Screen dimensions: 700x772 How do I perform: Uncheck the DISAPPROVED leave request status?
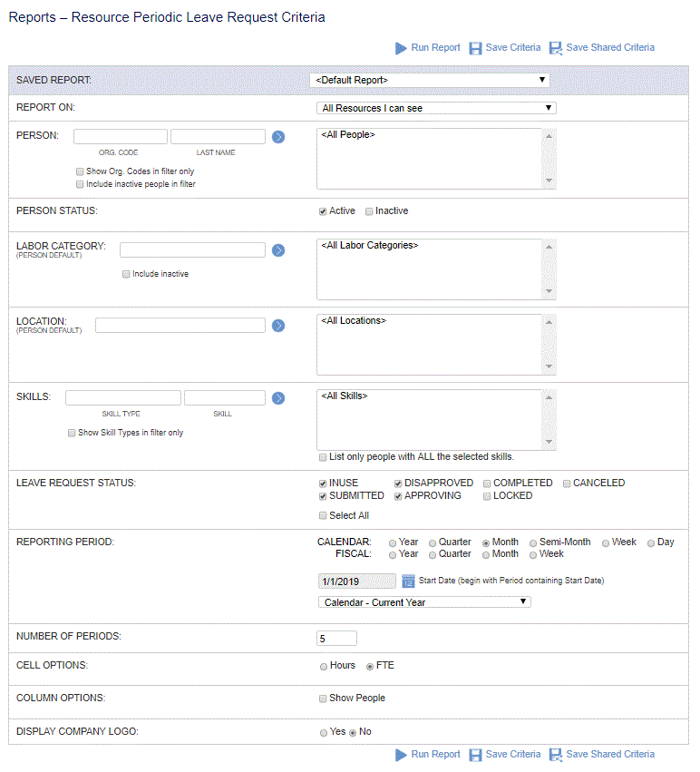coord(398,484)
